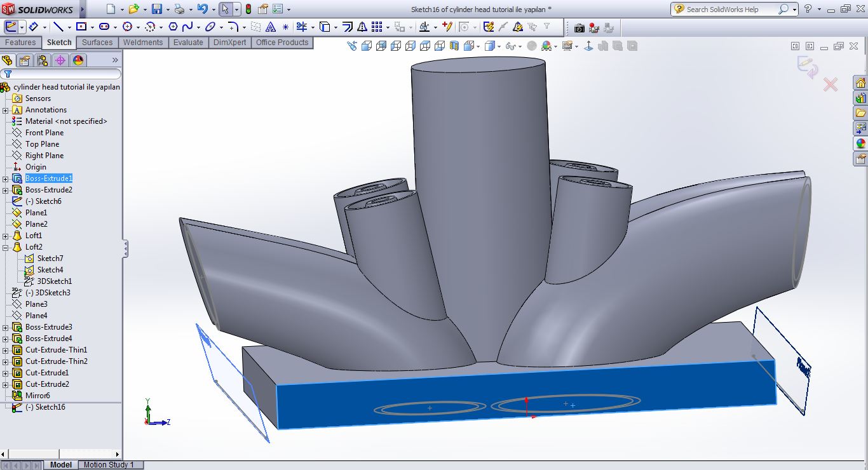Pick the Polygon sketch tool
Screen dimensions: 868x470
click(x=172, y=27)
